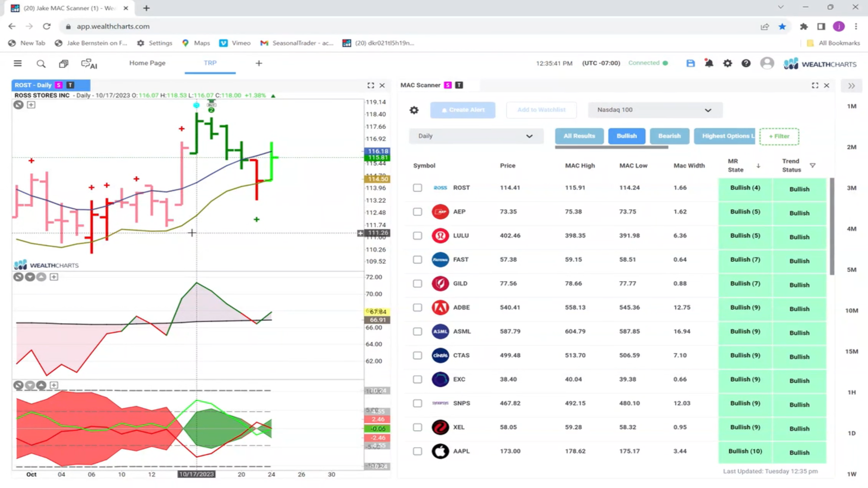Screen dimensions: 868x488
Task: Add indicator to the bottom oscillator pane
Action: (x=54, y=385)
